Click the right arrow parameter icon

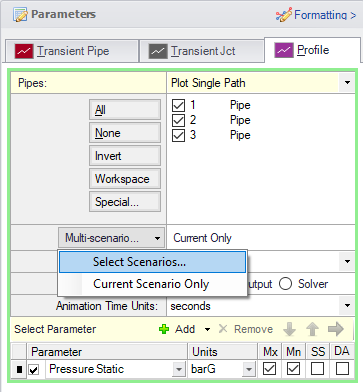click(x=336, y=329)
